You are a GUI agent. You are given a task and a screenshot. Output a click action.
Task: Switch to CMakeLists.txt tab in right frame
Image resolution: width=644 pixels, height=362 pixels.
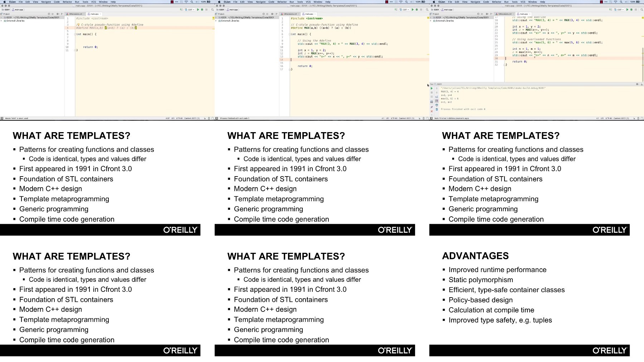505,14
